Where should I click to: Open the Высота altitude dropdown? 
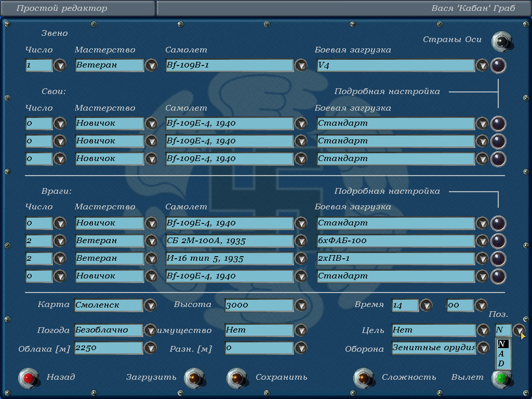(x=301, y=305)
